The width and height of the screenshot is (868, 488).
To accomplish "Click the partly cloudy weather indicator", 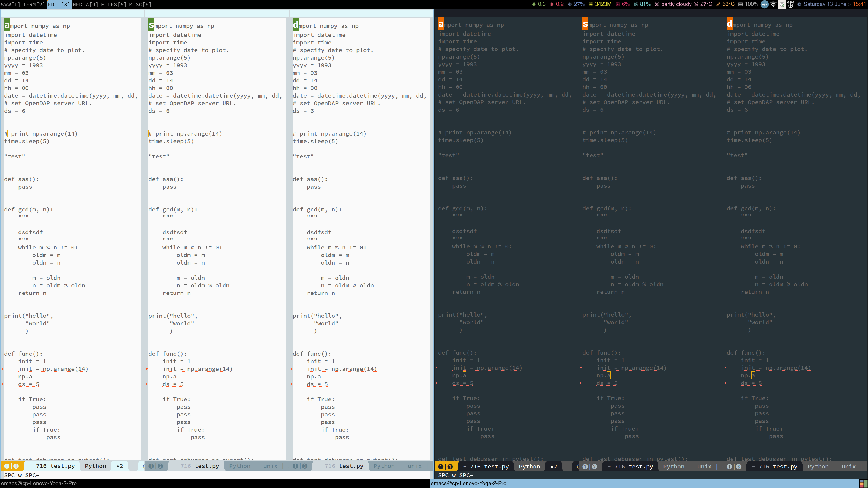I will pos(676,4).
